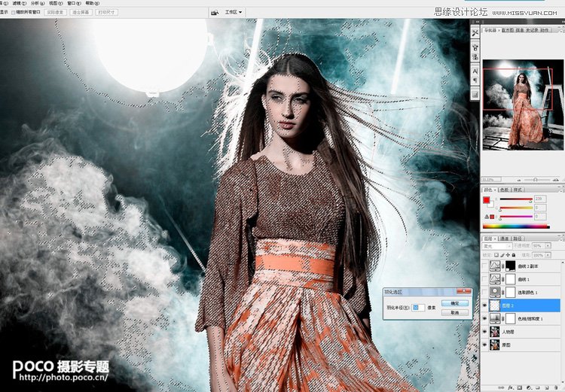Click the 适合屏幕 (Fit Screen) button
Image resolution: width=565 pixels, height=392 pixels.
tap(81, 12)
